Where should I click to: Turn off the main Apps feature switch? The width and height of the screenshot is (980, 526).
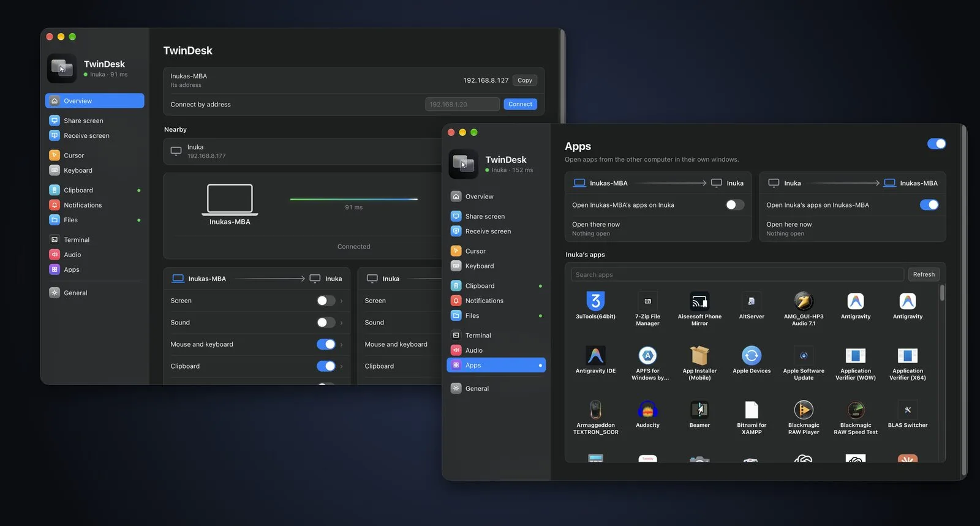[937, 144]
